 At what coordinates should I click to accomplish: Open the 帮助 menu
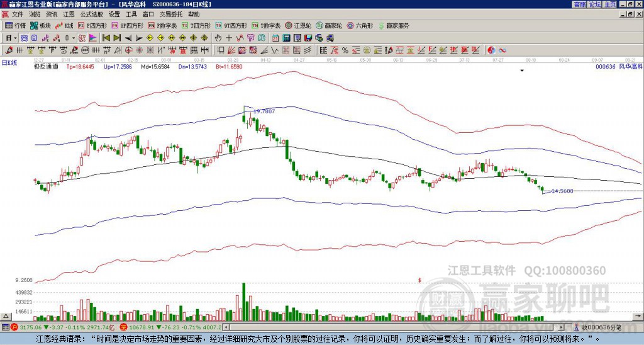tap(194, 14)
